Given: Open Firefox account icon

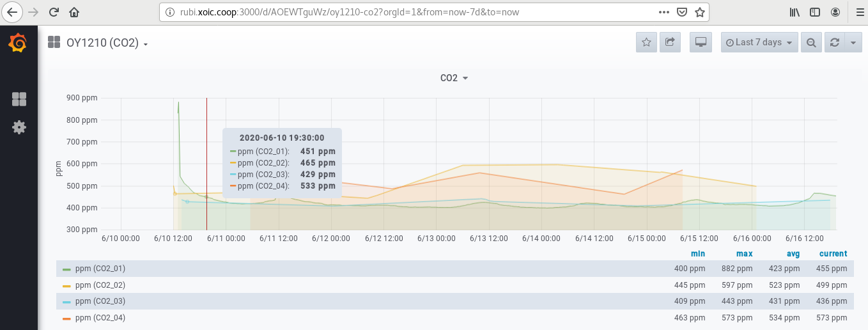Looking at the screenshot, I should pos(835,12).
